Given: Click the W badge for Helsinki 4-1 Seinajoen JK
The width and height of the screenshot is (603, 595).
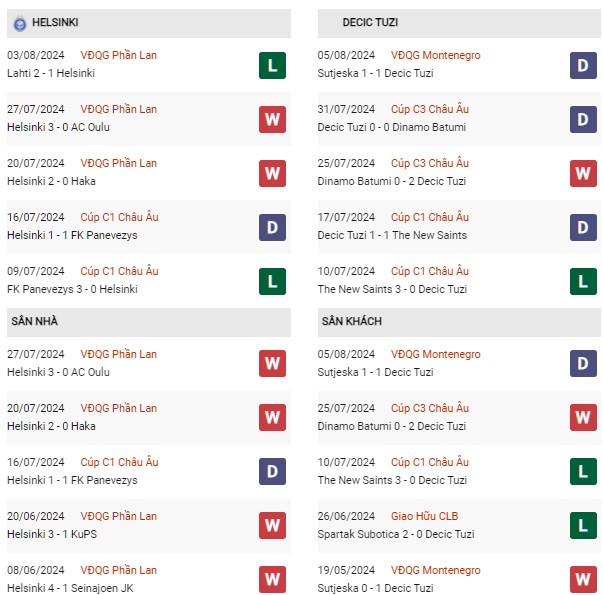Looking at the screenshot, I should pyautogui.click(x=272, y=579).
